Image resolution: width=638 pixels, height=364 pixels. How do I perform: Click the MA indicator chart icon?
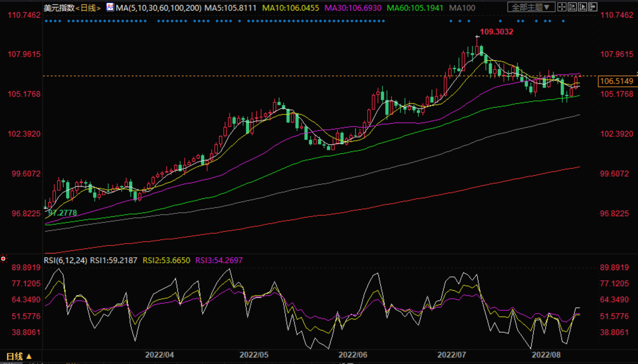click(x=110, y=7)
